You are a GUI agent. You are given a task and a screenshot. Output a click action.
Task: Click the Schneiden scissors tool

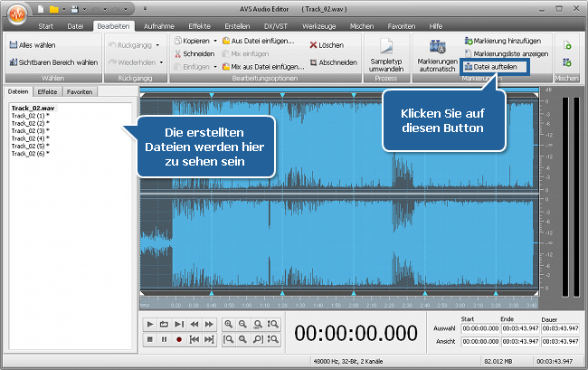pos(194,53)
